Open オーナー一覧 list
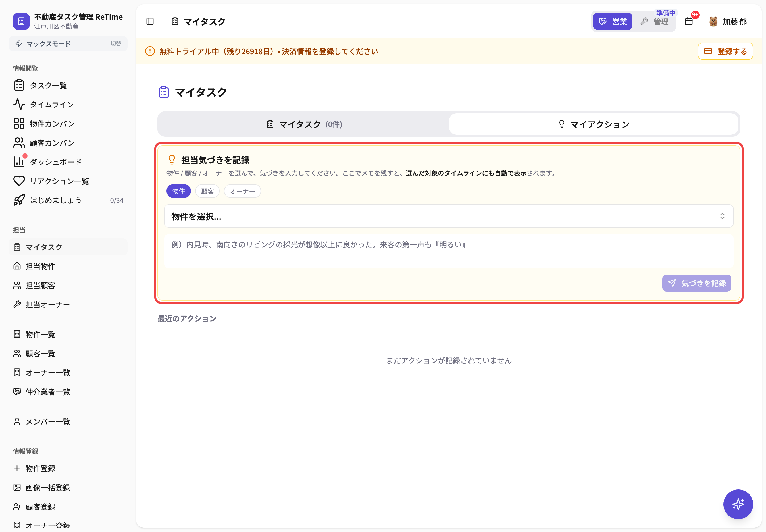Screen dimensions: 766x532 [68, 373]
